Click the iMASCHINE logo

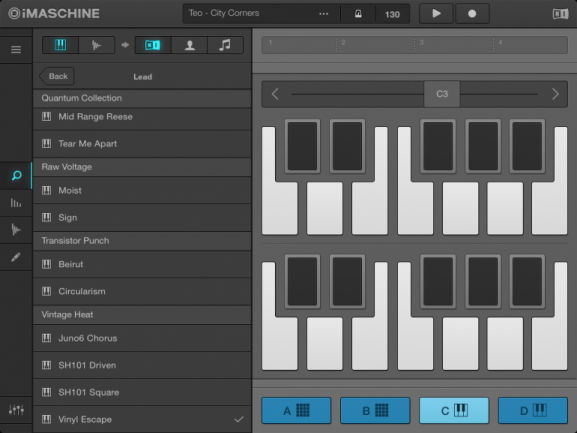(x=54, y=14)
